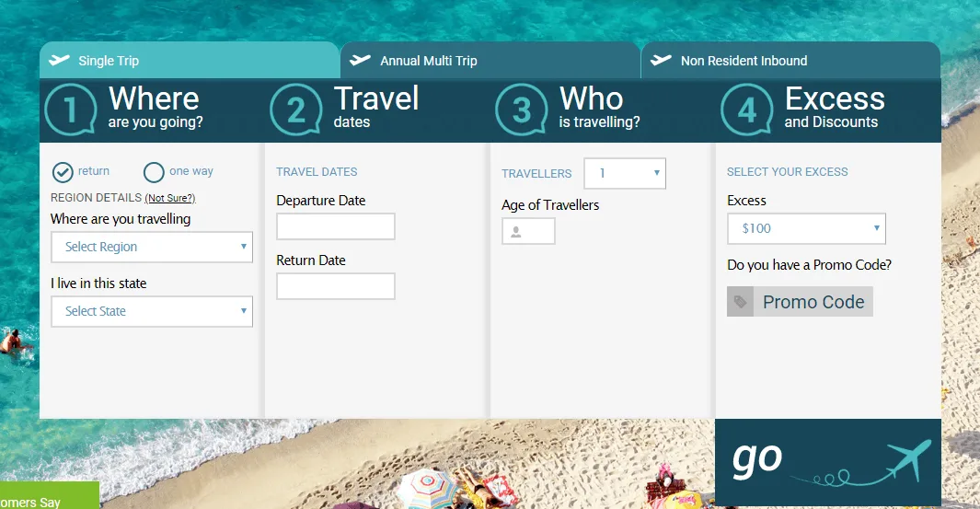Select the return trip radio option

pyautogui.click(x=63, y=172)
